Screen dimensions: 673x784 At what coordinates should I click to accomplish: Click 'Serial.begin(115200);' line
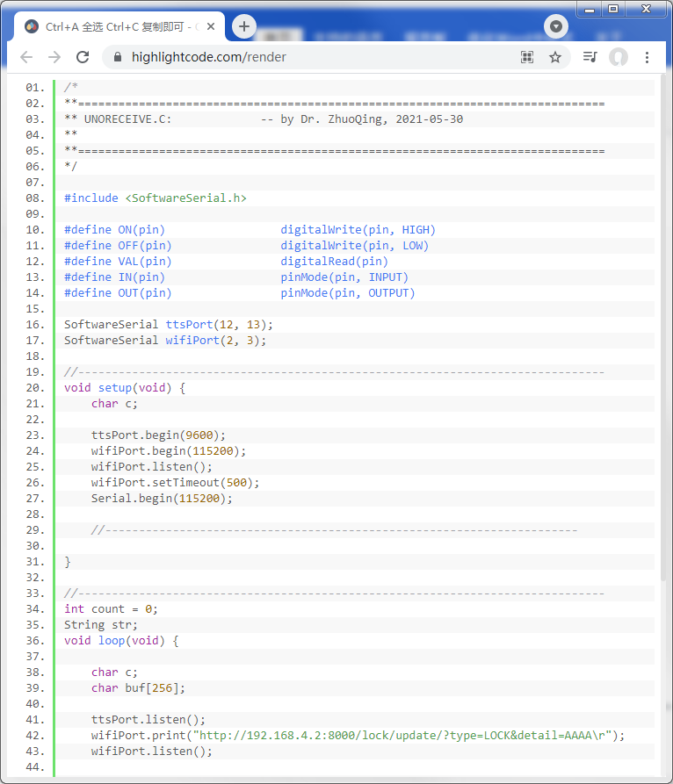(162, 499)
